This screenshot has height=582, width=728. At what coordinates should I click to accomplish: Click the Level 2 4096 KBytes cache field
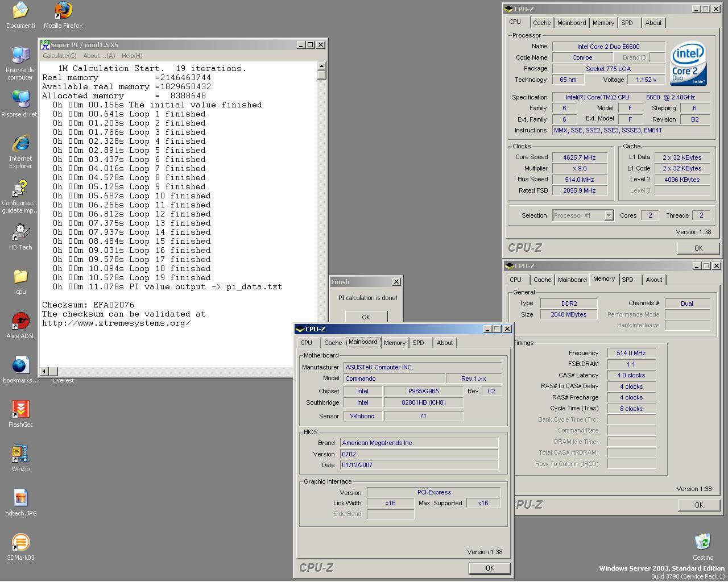coord(682,180)
